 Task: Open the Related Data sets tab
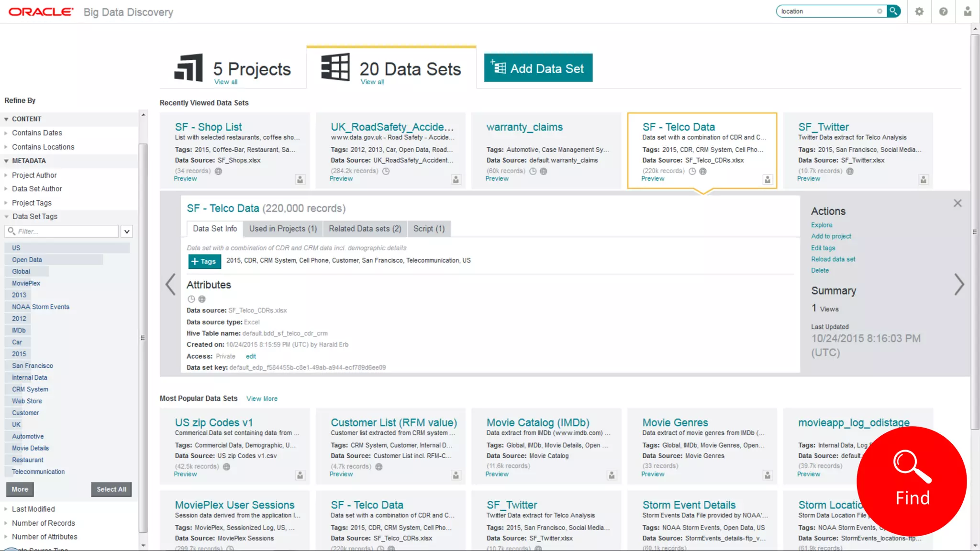click(365, 229)
